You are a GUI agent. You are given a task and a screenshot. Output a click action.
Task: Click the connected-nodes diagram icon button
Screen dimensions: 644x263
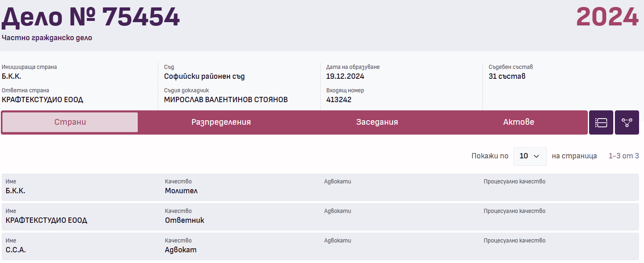627,122
